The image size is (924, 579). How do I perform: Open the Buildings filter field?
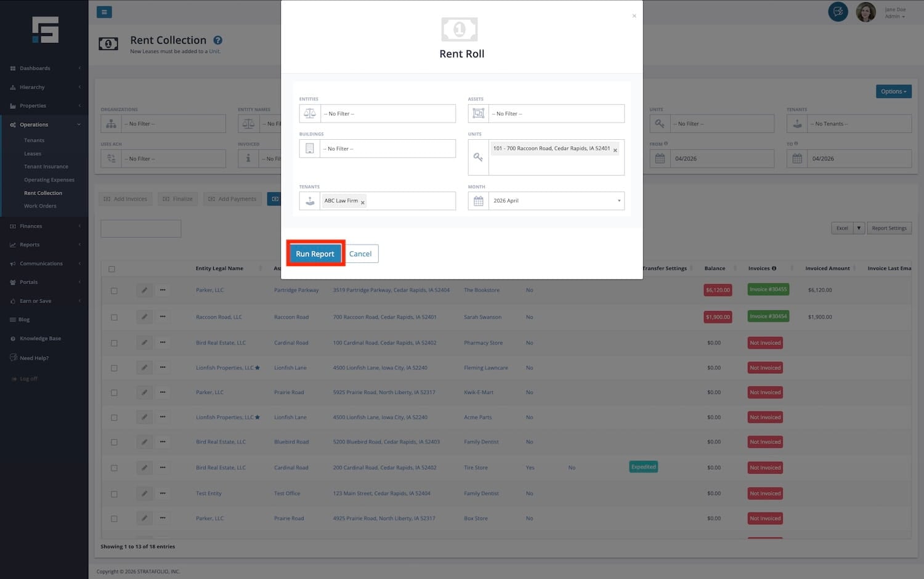point(387,149)
